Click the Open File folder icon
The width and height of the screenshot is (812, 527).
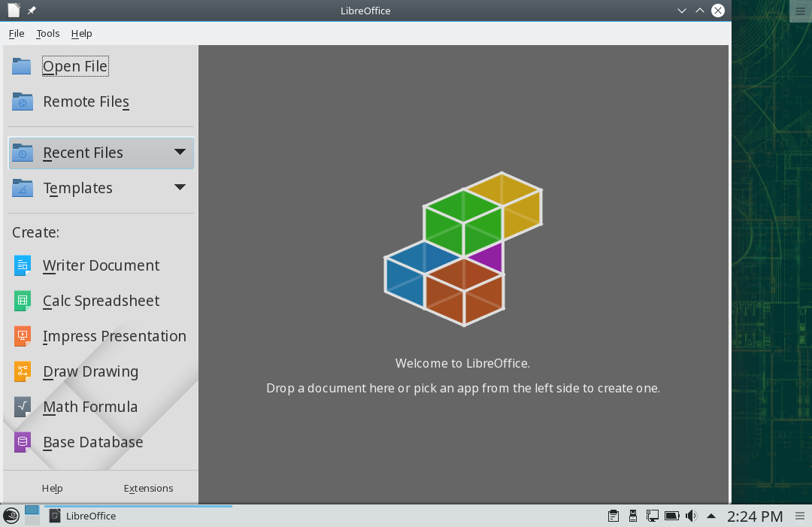(x=21, y=66)
